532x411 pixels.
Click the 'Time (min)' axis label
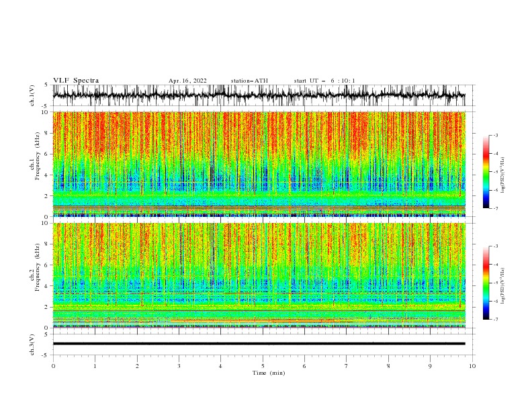269,373
